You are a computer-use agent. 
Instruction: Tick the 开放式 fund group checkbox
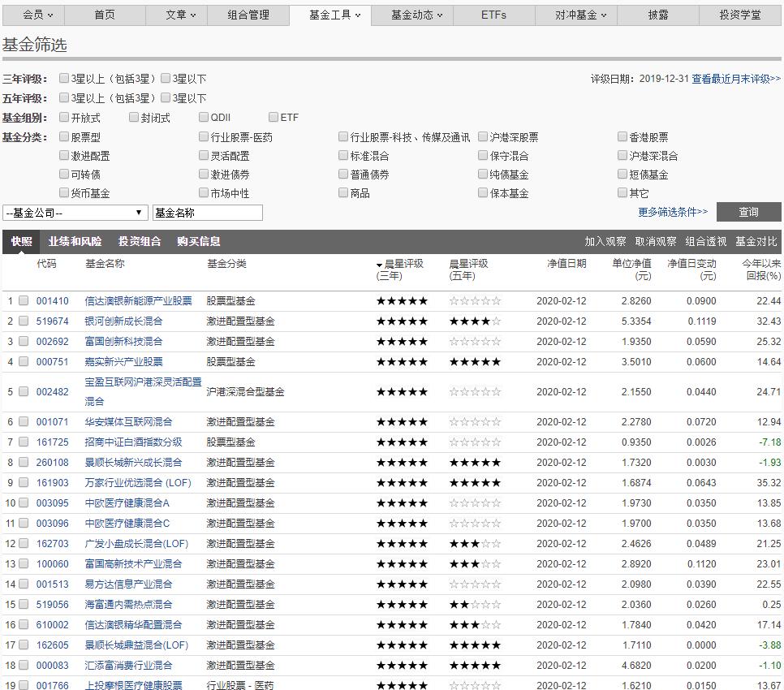click(x=64, y=117)
